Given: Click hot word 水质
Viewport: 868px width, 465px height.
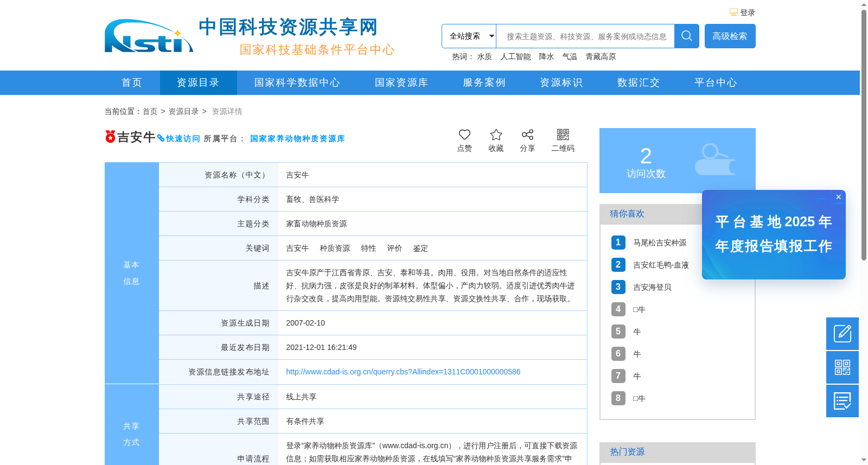Looking at the screenshot, I should coord(484,56).
